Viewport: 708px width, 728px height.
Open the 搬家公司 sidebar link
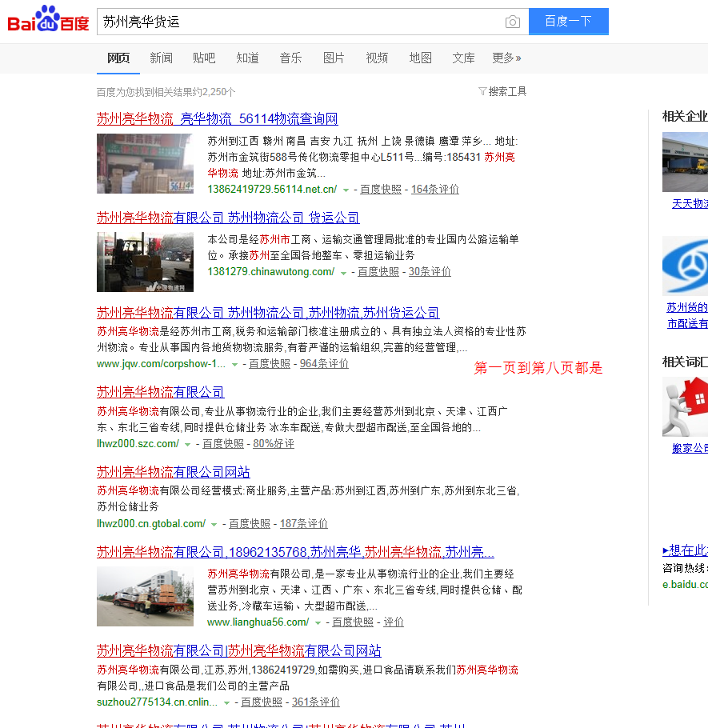(690, 448)
